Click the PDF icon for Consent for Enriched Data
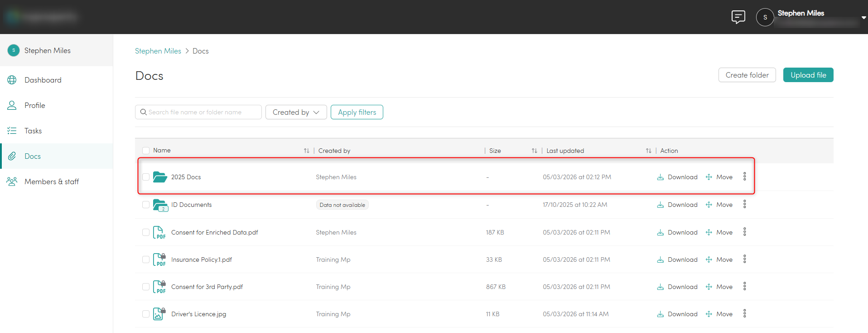 pos(159,232)
